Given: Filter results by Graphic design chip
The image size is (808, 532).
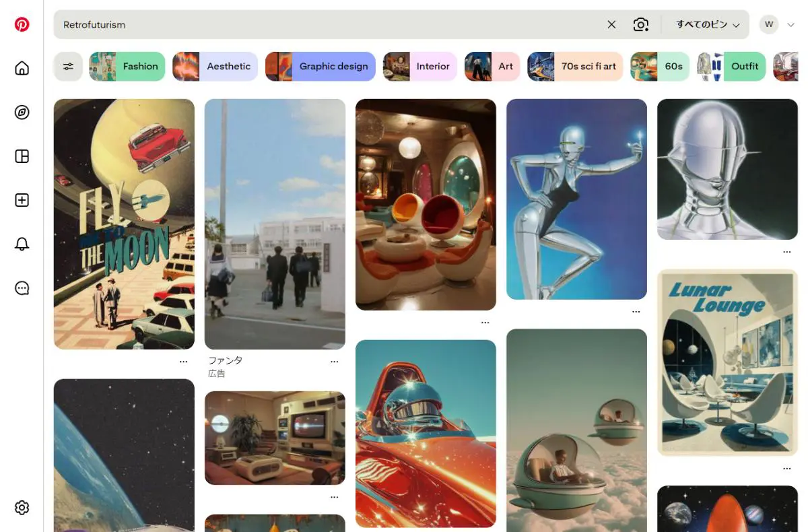Looking at the screenshot, I should (x=321, y=66).
